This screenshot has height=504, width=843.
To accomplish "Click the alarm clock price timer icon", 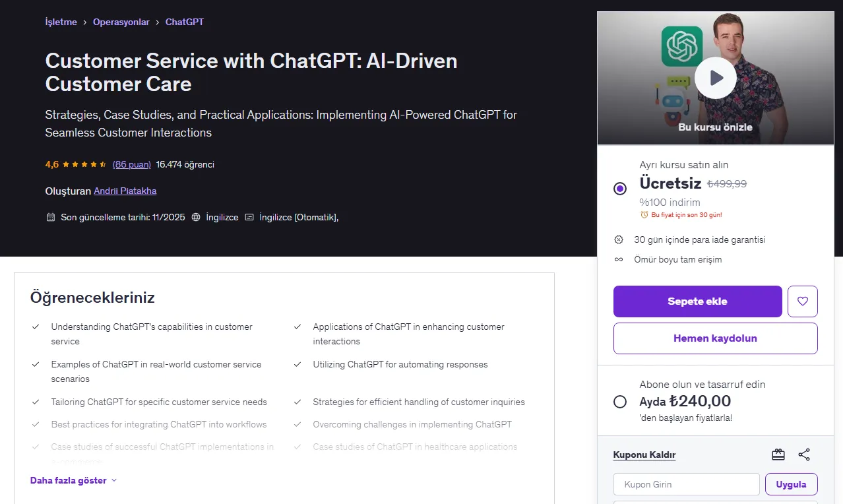I will pos(644,215).
